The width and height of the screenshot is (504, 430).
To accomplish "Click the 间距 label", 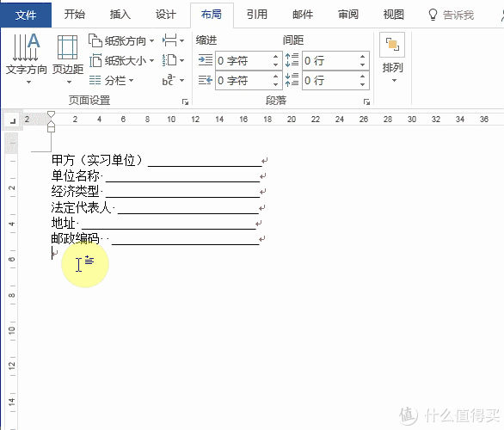I will [293, 40].
